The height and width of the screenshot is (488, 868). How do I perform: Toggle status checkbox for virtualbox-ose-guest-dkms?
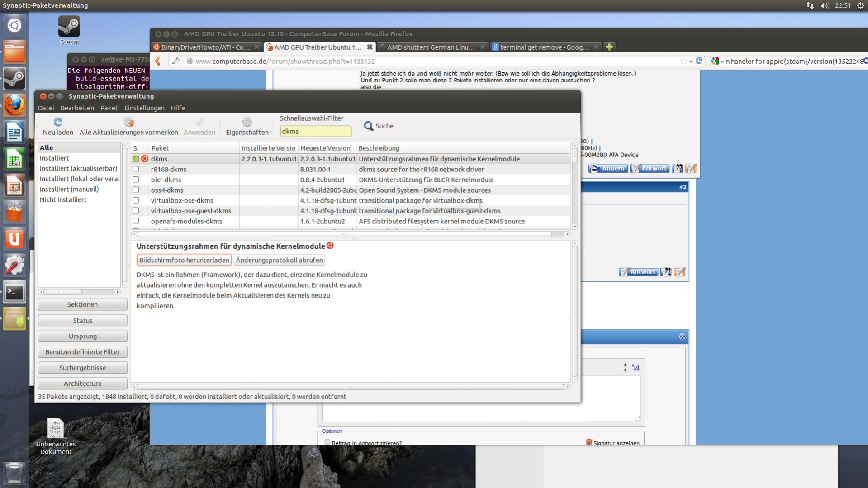click(x=135, y=211)
